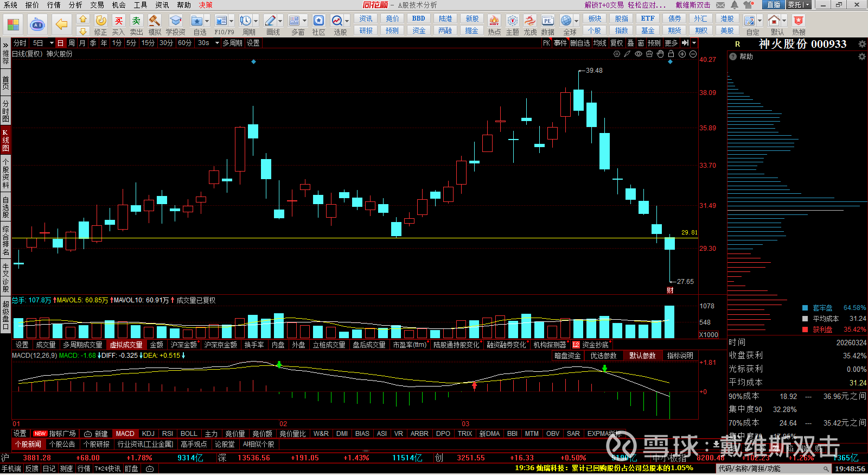Expand the 5日 period dropdown arrow
868x475 pixels.
(x=52, y=43)
